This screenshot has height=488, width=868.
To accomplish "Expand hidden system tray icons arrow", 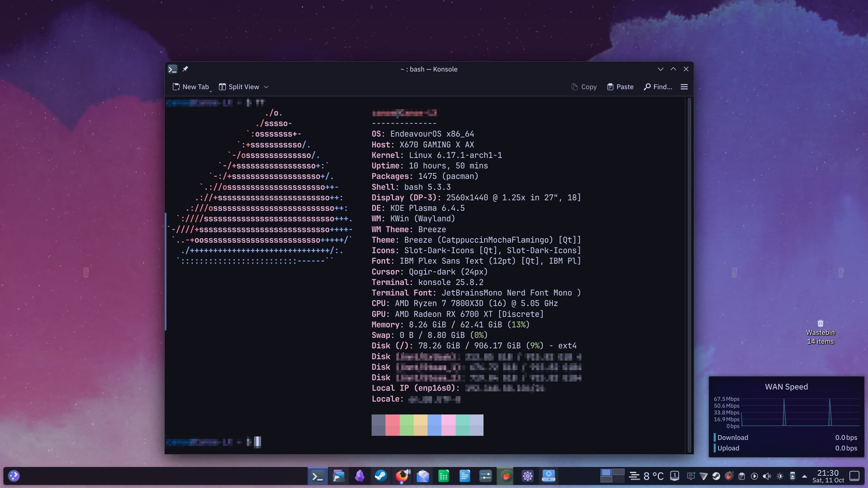I will tap(804, 476).
